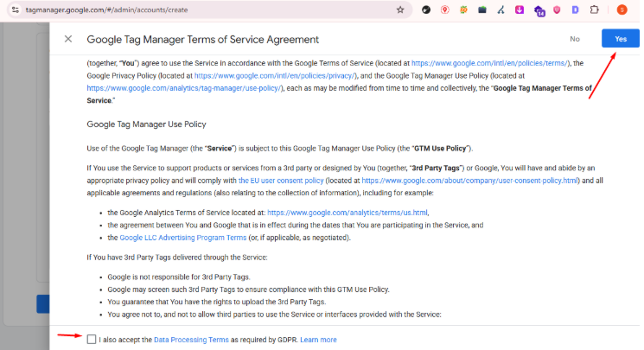Click the 'Google Tag Manager Use Policy' heading
Viewport: 644px width, 350px height.
point(146,124)
